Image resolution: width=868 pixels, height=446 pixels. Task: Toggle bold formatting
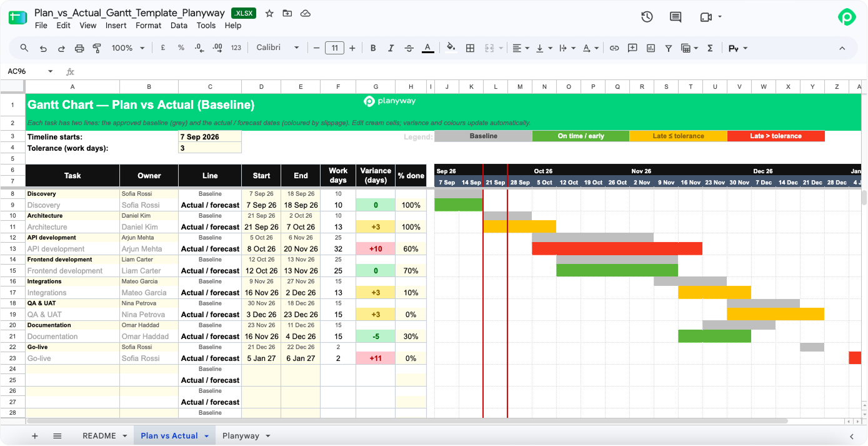[x=373, y=48]
